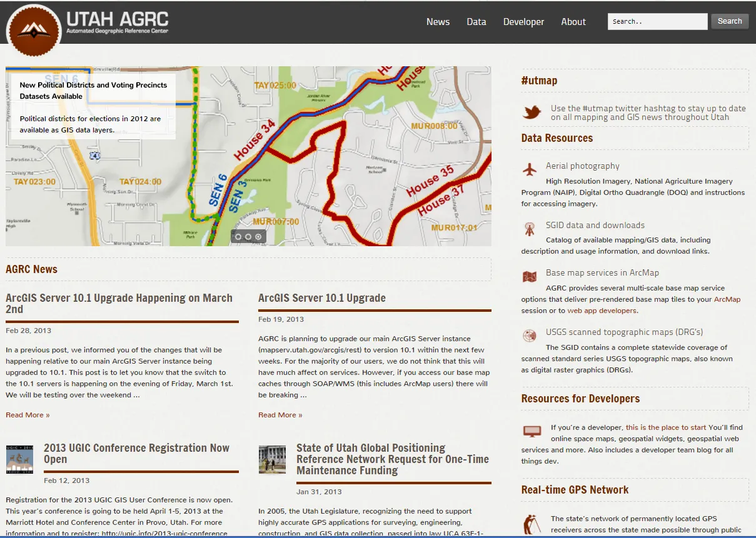Click inside the search input field
The width and height of the screenshot is (756, 538).
pyautogui.click(x=657, y=21)
